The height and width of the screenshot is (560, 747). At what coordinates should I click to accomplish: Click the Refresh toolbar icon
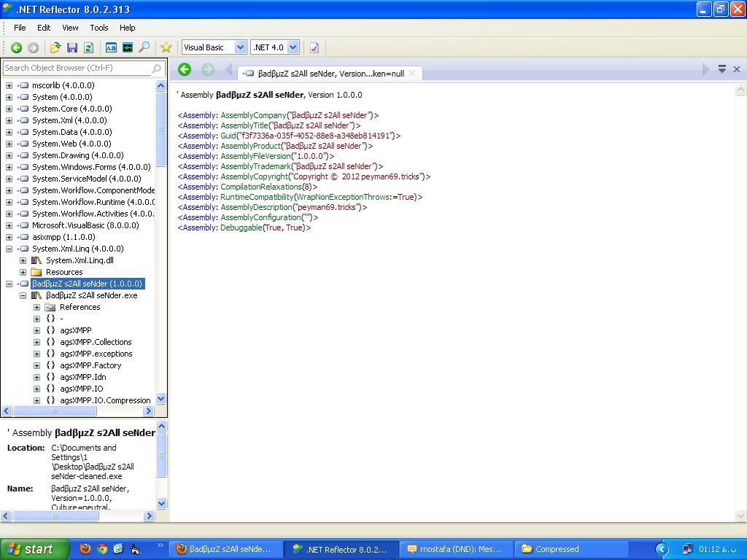(88, 47)
